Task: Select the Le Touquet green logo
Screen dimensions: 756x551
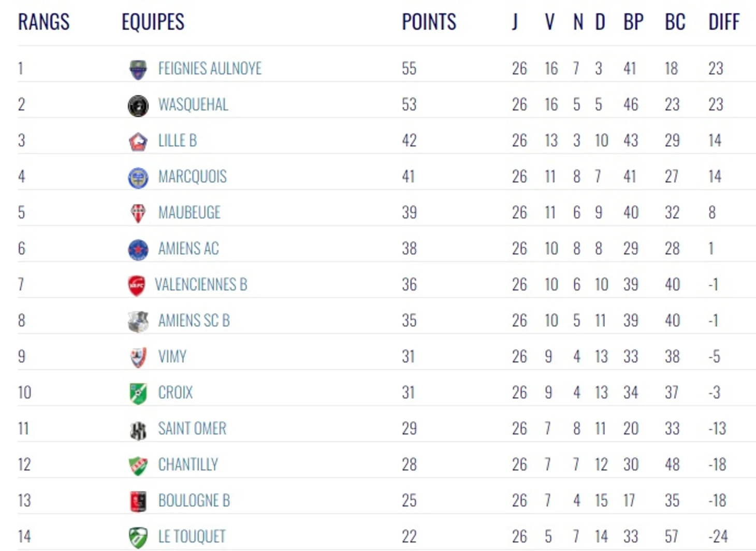Action: click(x=138, y=538)
